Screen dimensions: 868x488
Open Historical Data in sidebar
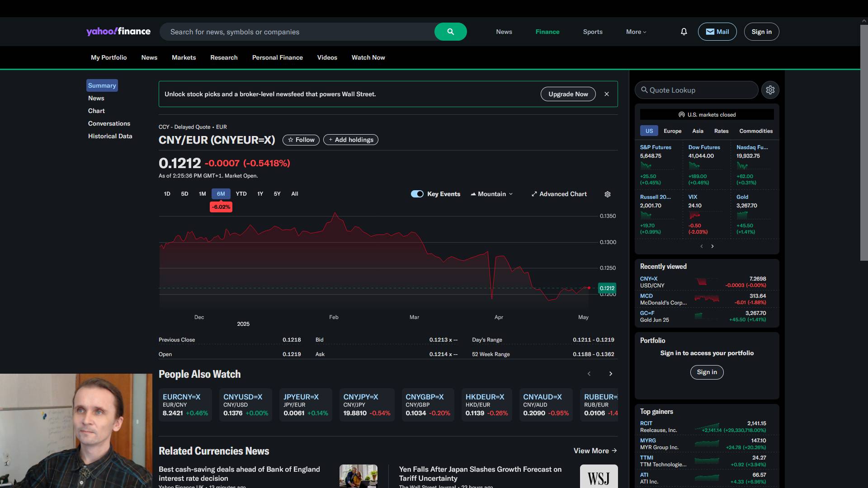[110, 136]
